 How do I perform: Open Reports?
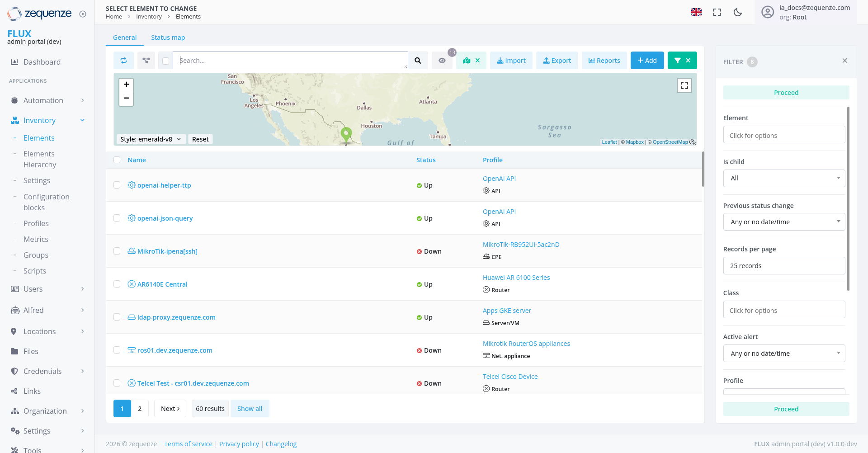604,61
